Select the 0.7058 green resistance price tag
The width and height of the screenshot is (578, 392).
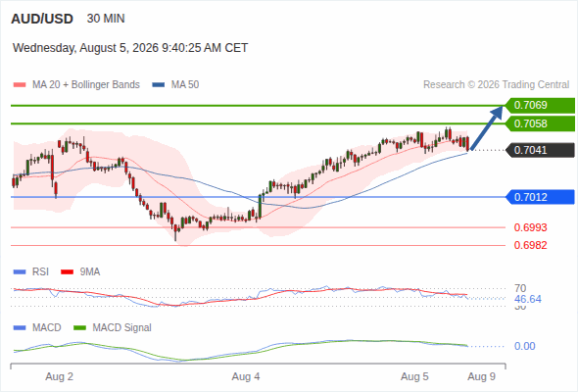point(540,123)
